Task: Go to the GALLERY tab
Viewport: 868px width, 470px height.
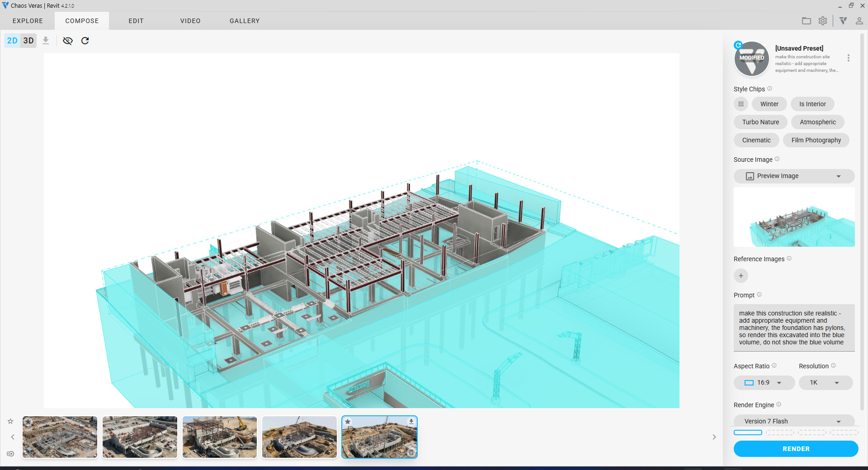Action: [x=245, y=21]
